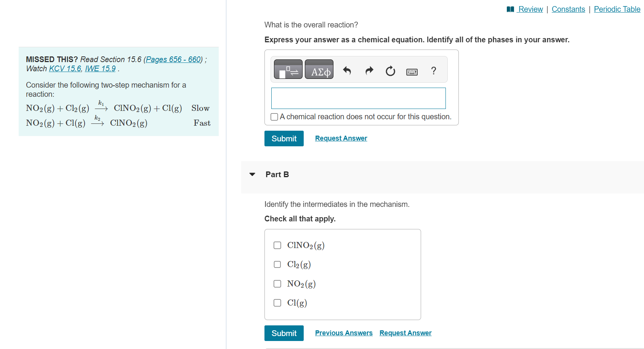This screenshot has width=644, height=349.
Task: Check the Cl2(g) intermediate option
Action: click(277, 264)
